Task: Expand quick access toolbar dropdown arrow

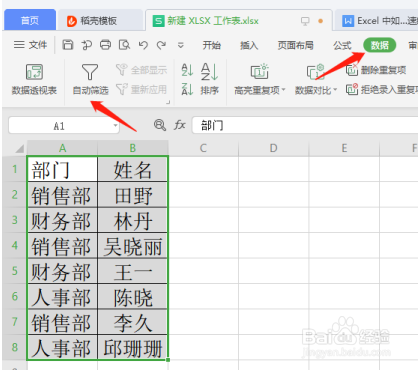Action: [x=180, y=45]
